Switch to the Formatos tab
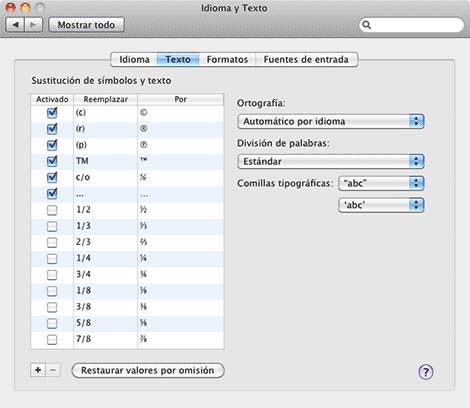This screenshot has height=408, width=470. coord(227,59)
